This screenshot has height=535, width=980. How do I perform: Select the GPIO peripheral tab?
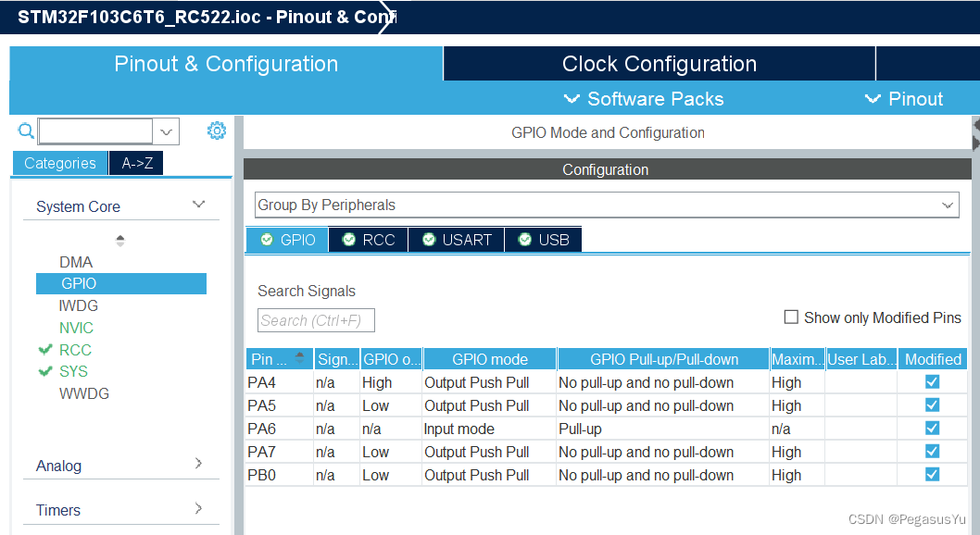287,240
